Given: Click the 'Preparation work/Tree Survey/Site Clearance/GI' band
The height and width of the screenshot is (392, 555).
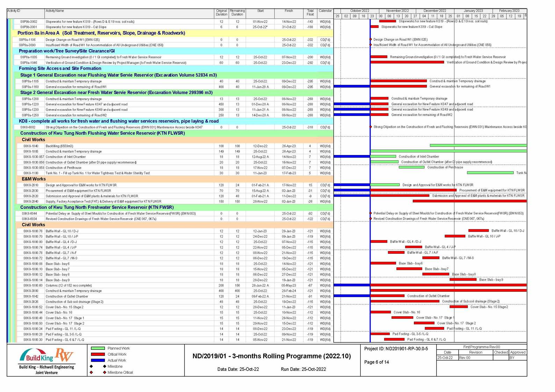Looking at the screenshot, I should coord(173,51).
